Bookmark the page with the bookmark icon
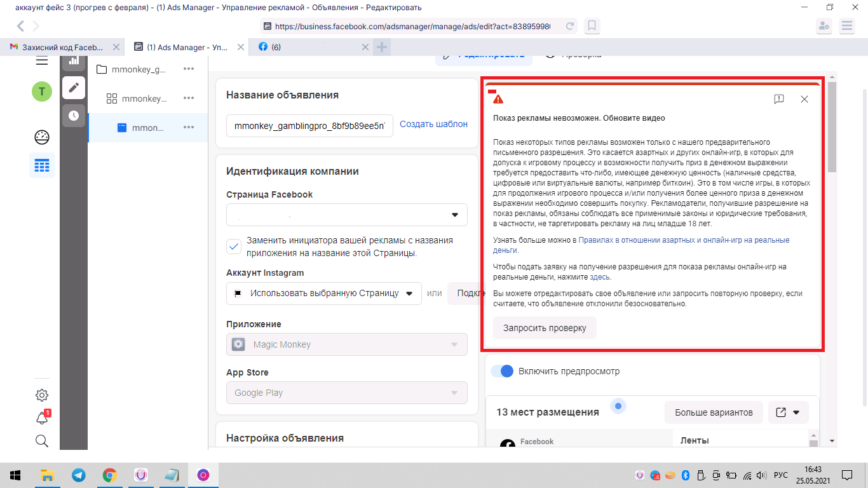868x488 pixels. click(x=592, y=27)
